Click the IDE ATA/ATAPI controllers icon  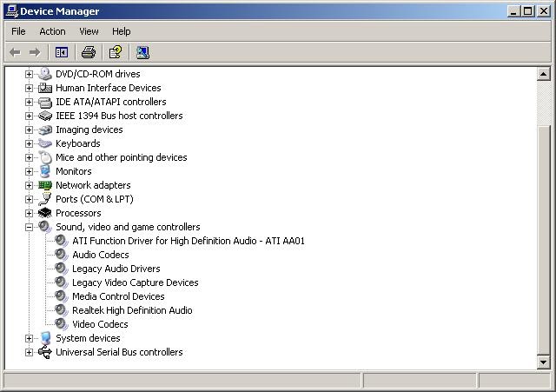click(45, 103)
